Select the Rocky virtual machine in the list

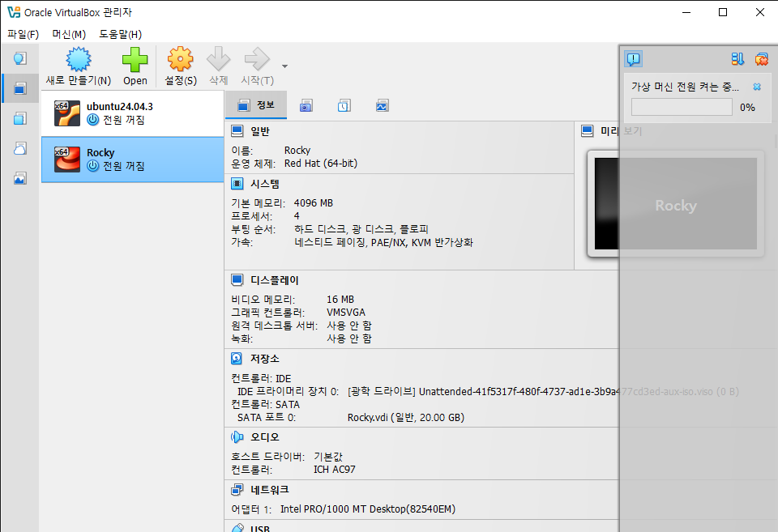[132, 160]
